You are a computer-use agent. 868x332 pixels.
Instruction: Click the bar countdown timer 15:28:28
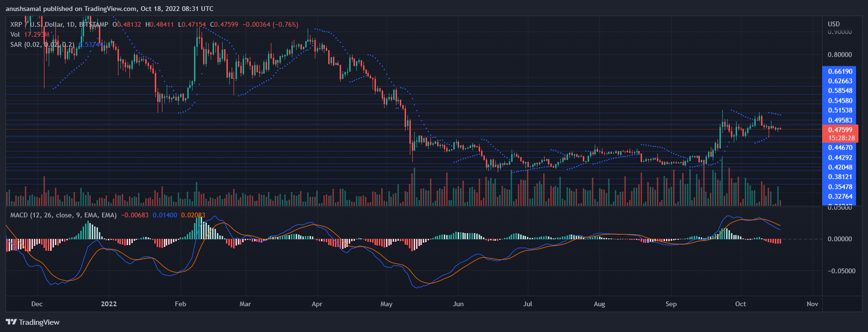tap(840, 138)
